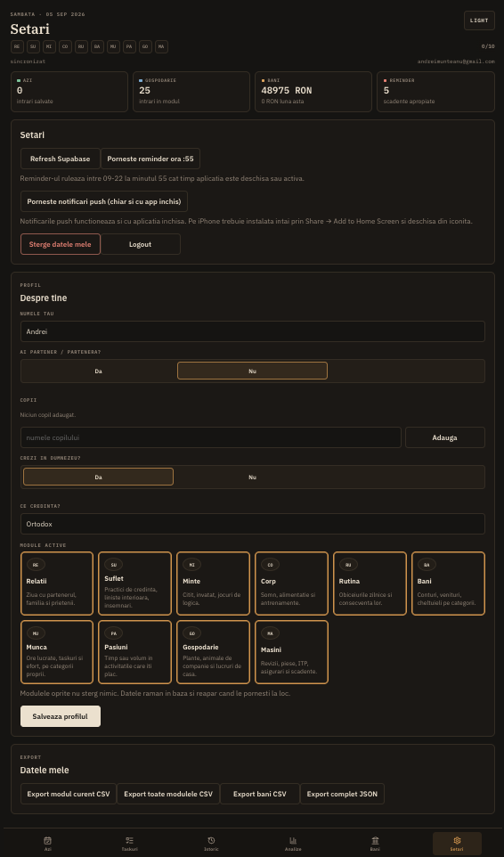Select Nu for partner question

(252, 371)
